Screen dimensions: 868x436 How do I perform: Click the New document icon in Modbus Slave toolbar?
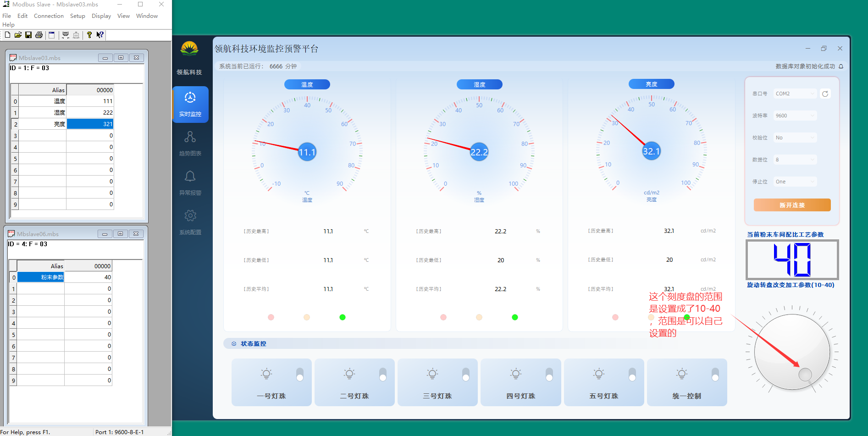point(8,35)
